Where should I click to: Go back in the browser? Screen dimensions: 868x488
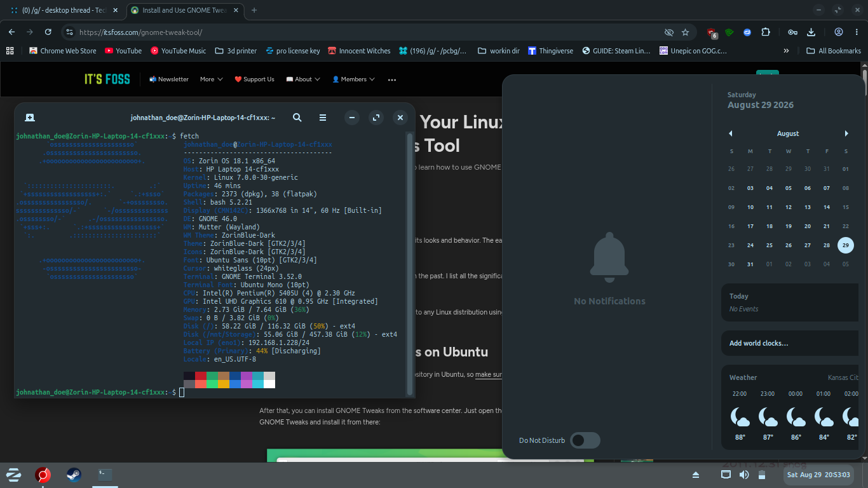point(11,32)
